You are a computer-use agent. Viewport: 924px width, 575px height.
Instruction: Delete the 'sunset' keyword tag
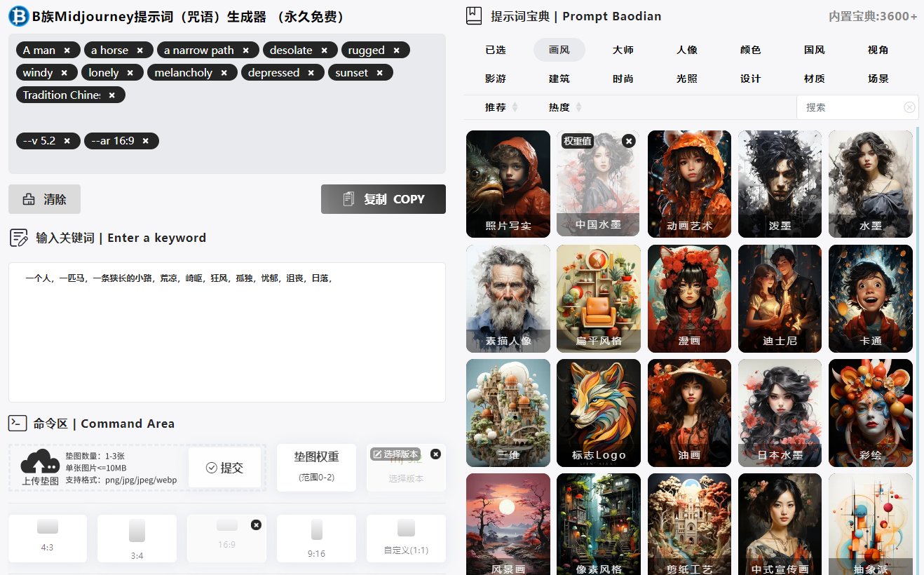point(379,73)
